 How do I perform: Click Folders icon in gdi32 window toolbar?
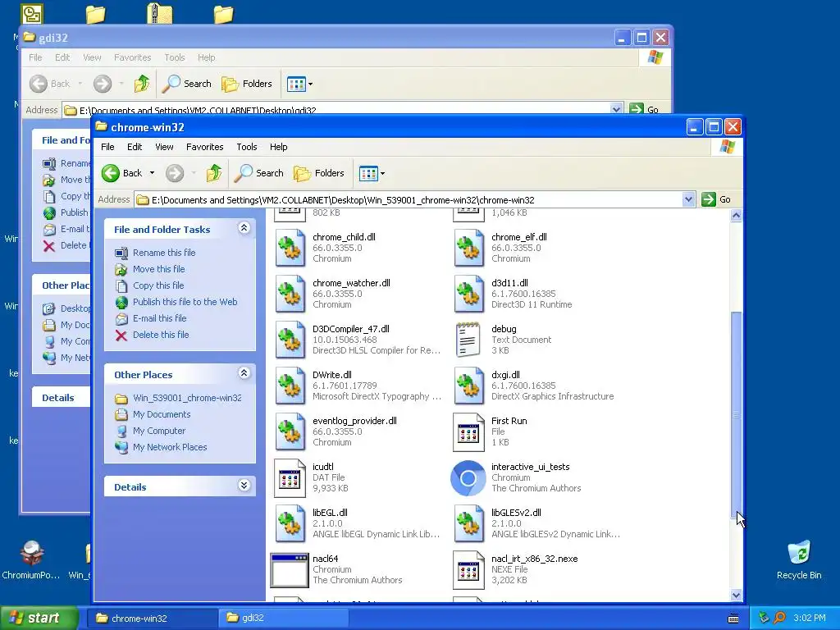[230, 84]
